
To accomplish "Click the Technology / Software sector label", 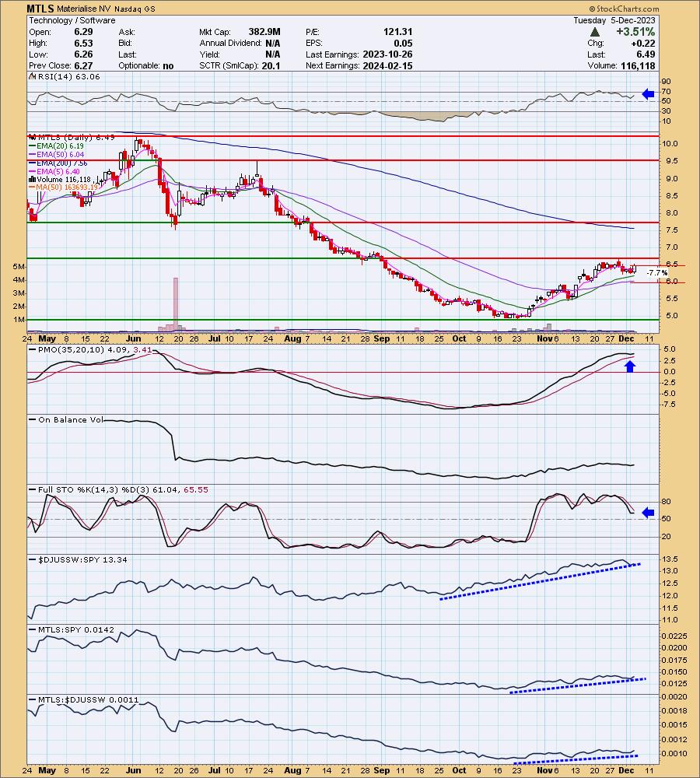I will point(72,20).
